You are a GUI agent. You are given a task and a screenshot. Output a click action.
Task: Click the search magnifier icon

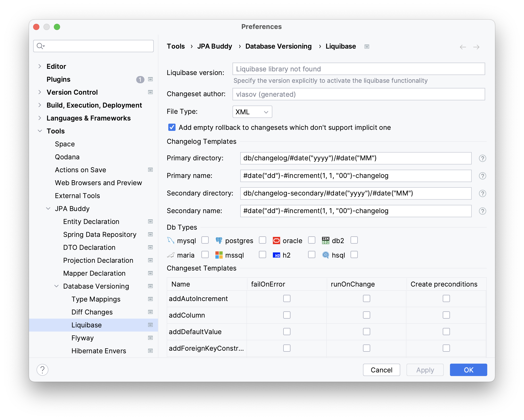pyautogui.click(x=40, y=46)
